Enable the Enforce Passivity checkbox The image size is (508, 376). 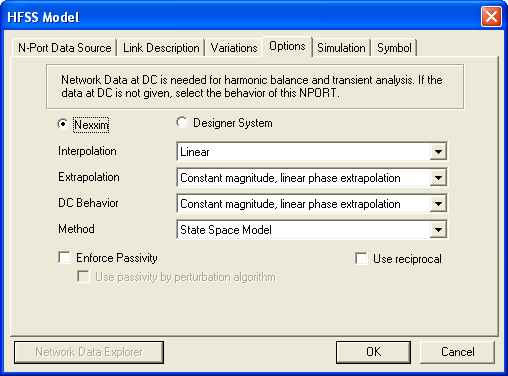64,258
